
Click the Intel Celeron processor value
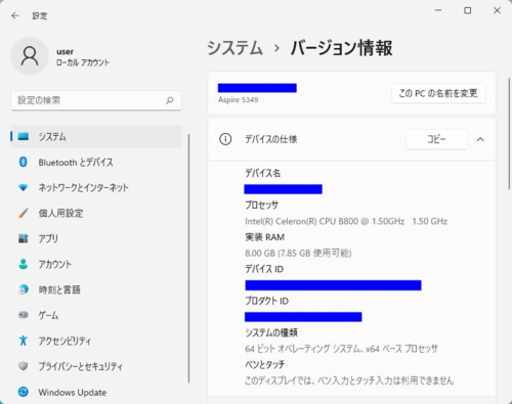point(346,221)
